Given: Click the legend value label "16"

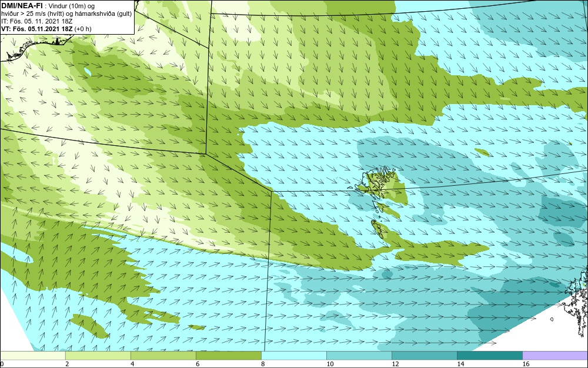Looking at the screenshot, I should pyautogui.click(x=526, y=364).
